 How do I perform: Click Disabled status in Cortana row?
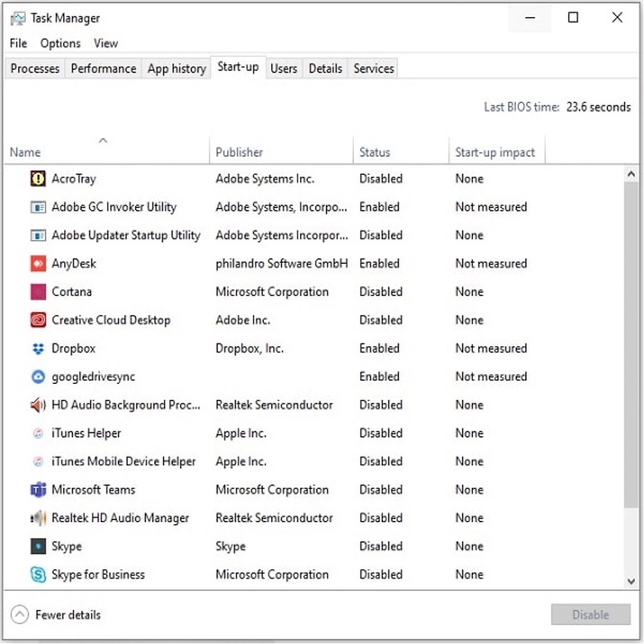(x=380, y=291)
